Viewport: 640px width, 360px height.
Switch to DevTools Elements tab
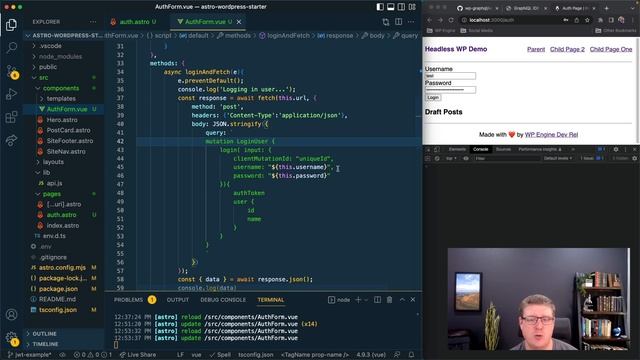(457, 149)
